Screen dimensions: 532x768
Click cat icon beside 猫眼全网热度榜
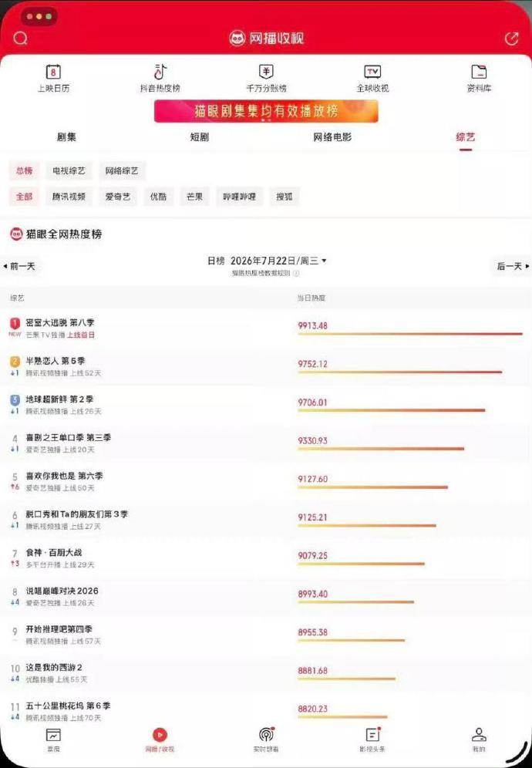tap(16, 234)
